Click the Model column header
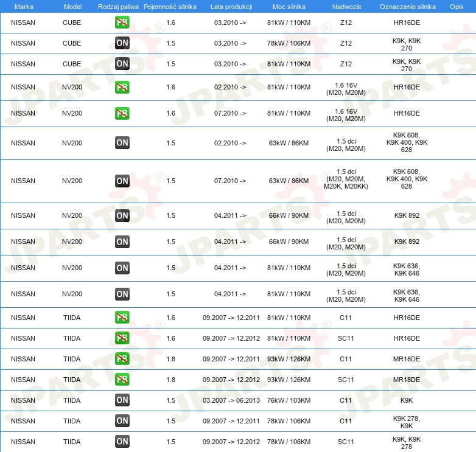Viewport: 476px width, 452px height. tap(72, 7)
